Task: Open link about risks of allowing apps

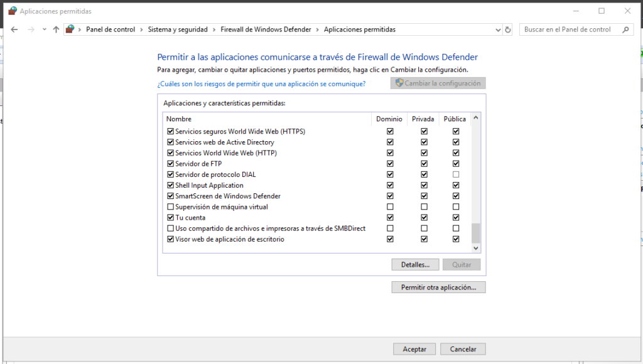Action: [261, 83]
